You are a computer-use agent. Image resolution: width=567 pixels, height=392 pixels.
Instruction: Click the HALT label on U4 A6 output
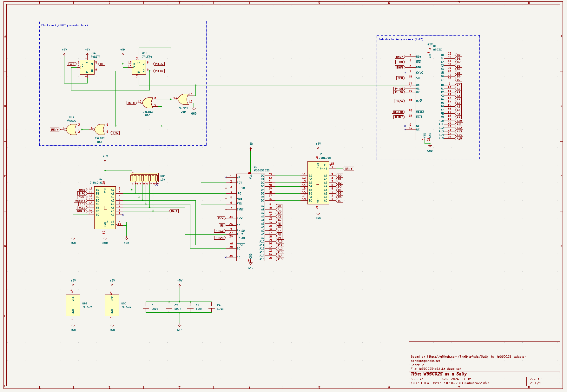point(174,211)
